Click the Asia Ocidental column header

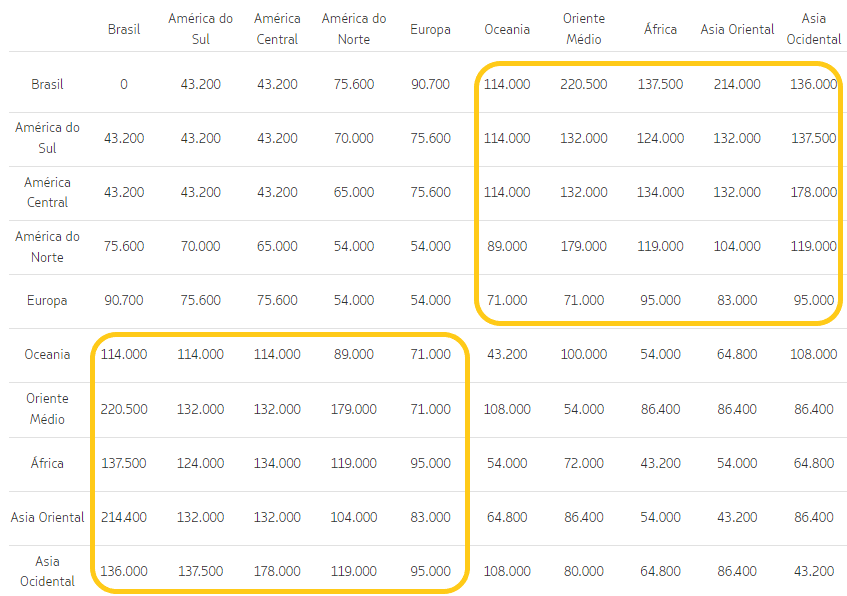point(814,29)
